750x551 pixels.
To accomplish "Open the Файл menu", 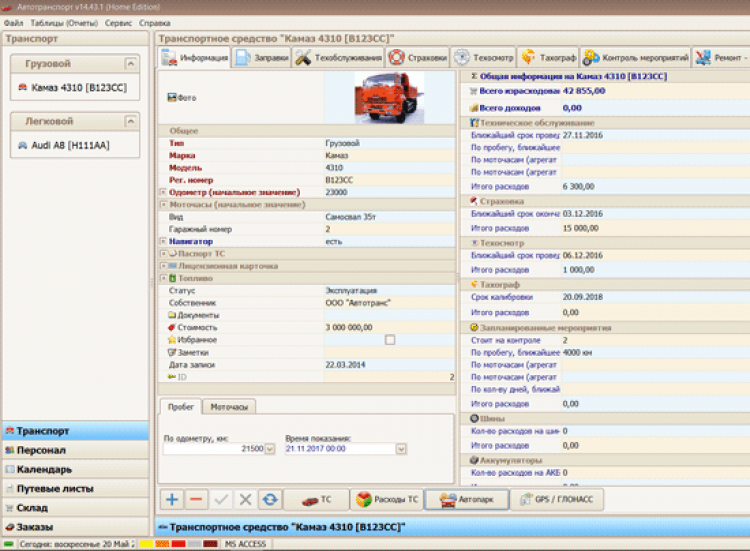I will (13, 23).
